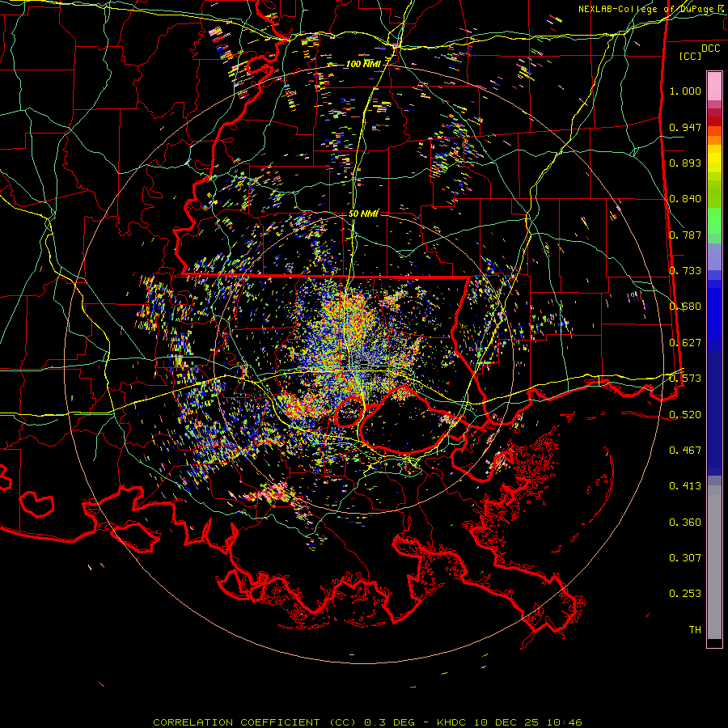Click the DCC product label above the scale
Image resolution: width=728 pixels, height=728 pixels.
point(711,49)
